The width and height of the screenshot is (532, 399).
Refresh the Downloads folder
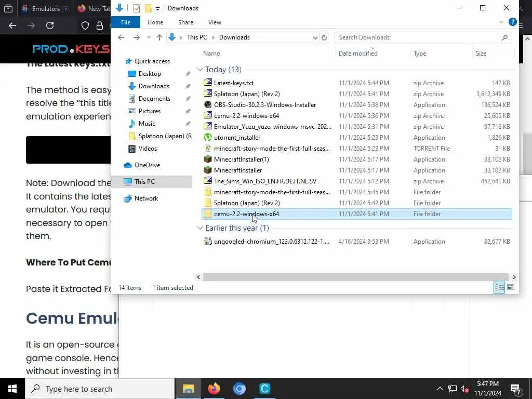tap(324, 37)
